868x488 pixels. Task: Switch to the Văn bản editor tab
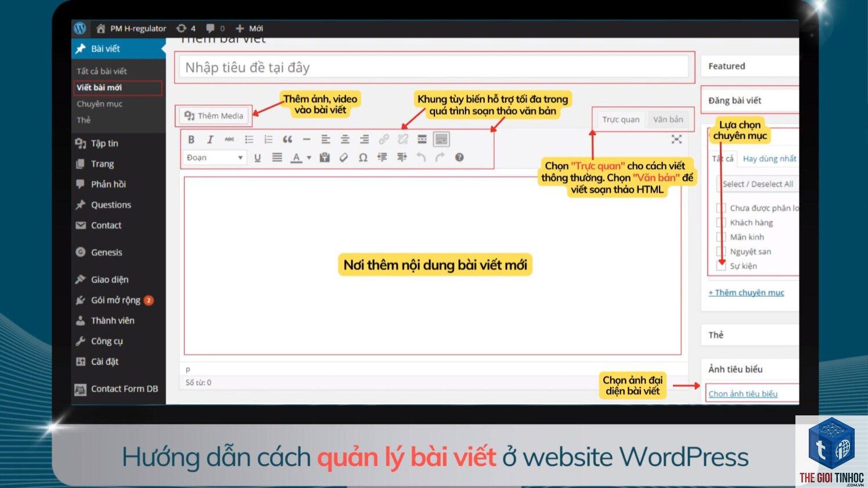(x=668, y=119)
